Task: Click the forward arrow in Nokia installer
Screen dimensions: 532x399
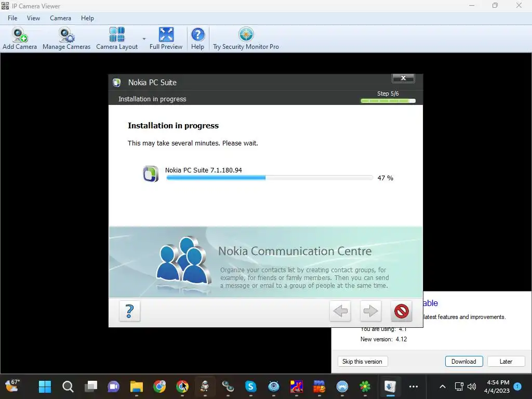Action: [x=370, y=311]
